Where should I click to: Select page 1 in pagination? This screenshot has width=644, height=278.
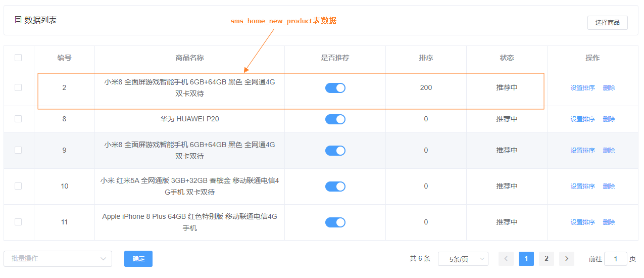[526, 259]
